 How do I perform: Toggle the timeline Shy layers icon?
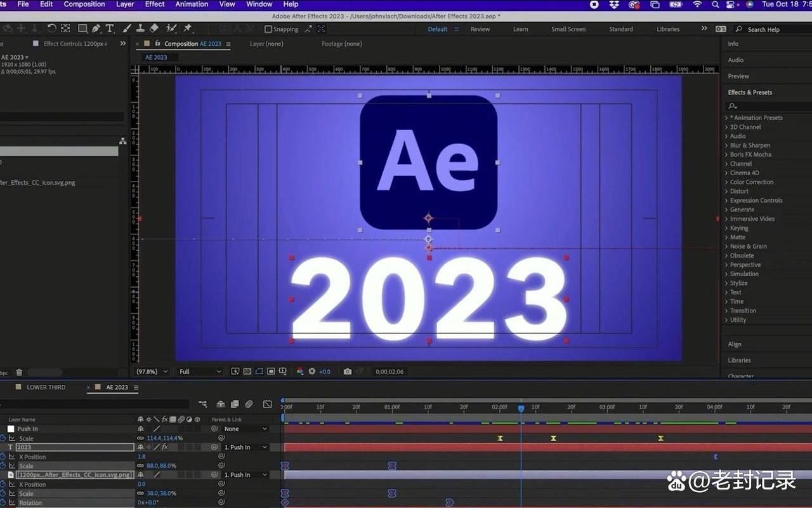point(221,404)
